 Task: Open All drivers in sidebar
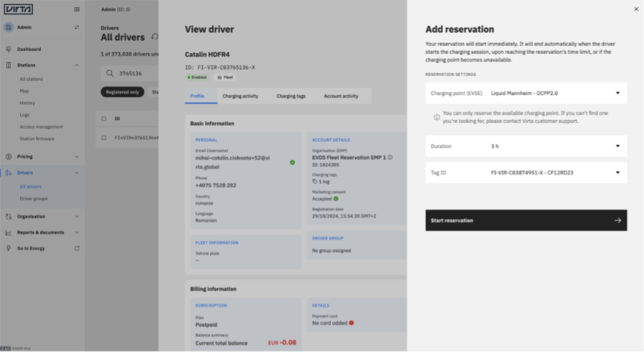click(31, 187)
